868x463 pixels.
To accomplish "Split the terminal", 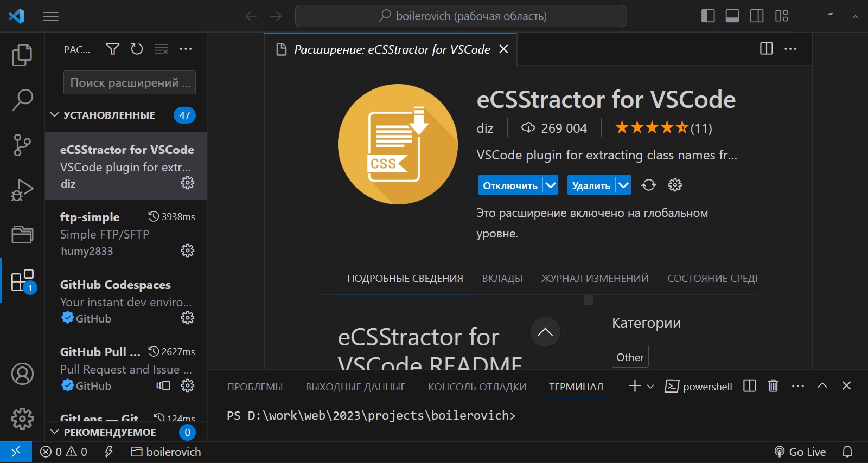I will (749, 386).
